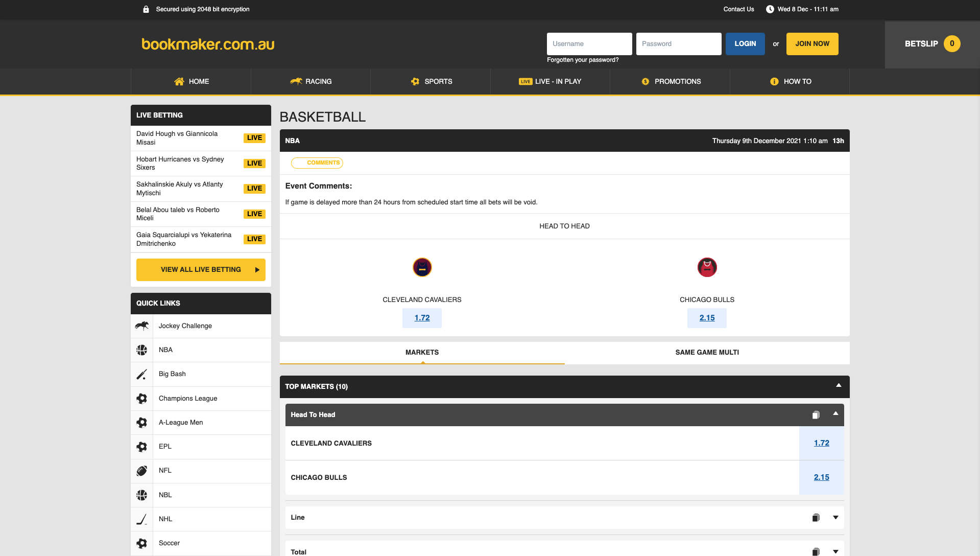Open David Hough vs Giannicola Misasi live match
The height and width of the screenshot is (556, 980).
coord(201,138)
